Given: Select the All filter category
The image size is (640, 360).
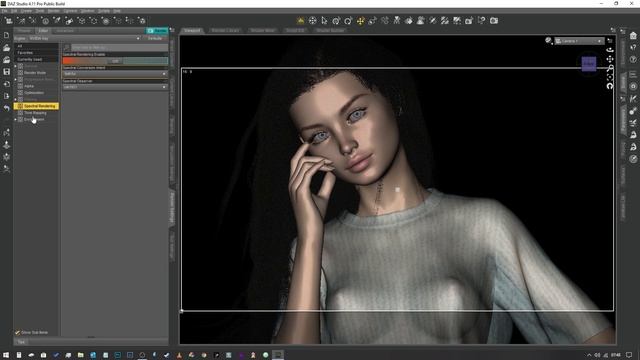Looking at the screenshot, I should 36,46.
